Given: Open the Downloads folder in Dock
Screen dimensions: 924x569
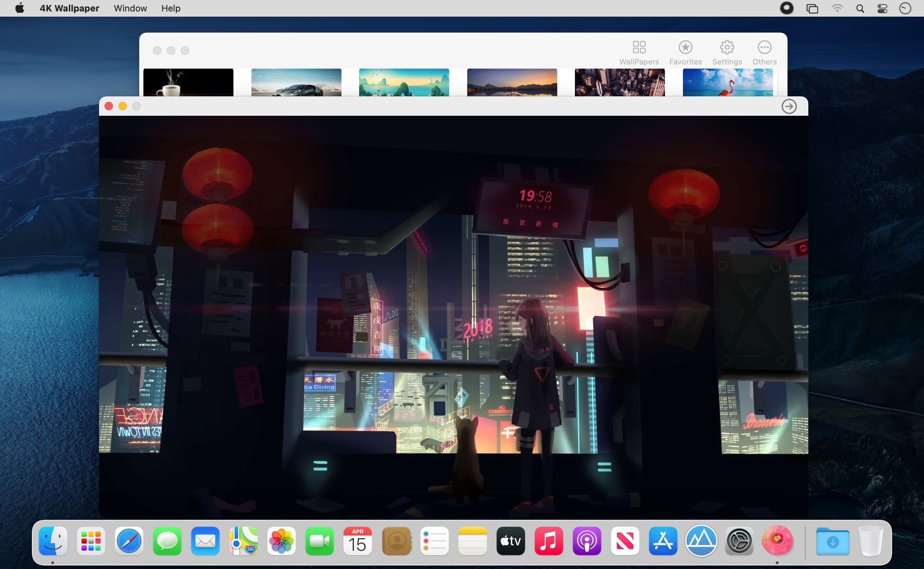Looking at the screenshot, I should [x=832, y=541].
